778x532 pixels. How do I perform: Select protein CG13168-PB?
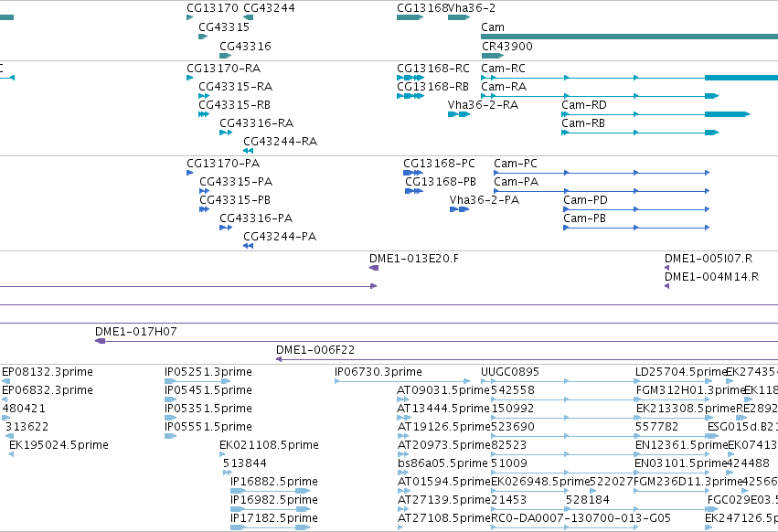pos(441,182)
